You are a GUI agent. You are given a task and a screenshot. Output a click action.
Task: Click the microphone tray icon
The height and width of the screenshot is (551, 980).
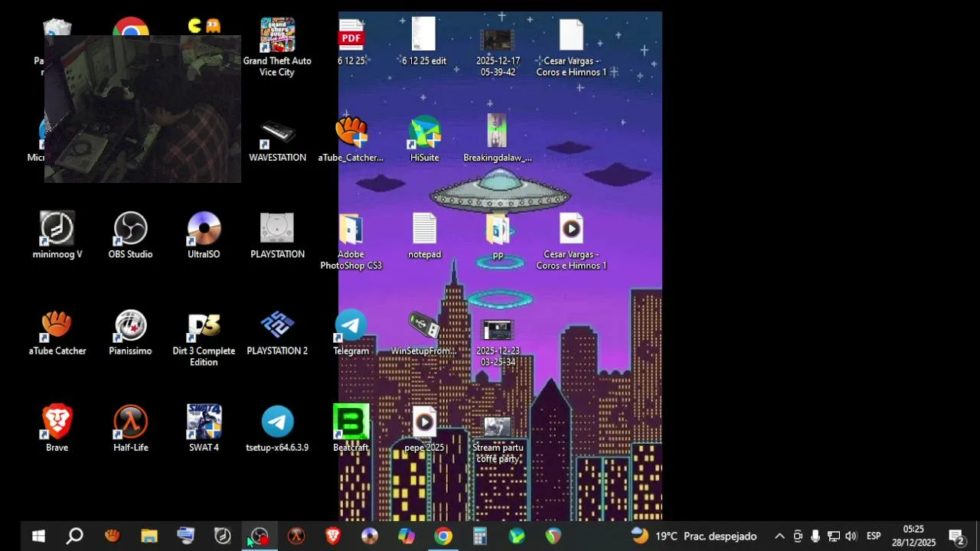815,536
